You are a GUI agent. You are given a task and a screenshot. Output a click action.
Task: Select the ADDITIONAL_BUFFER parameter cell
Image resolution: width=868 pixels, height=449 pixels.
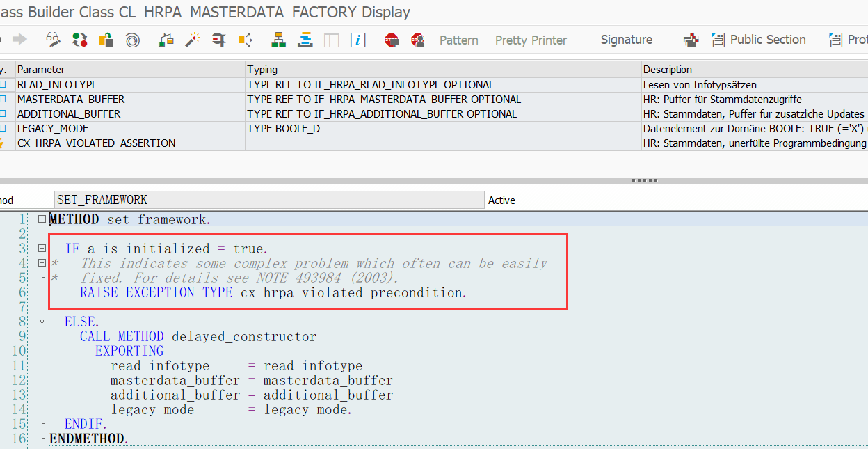coord(130,113)
